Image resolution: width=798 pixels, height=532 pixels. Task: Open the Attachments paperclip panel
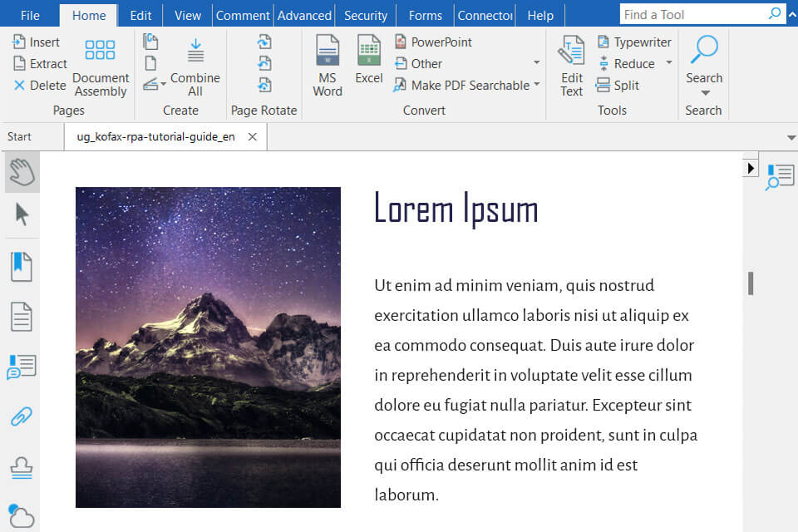point(22,417)
